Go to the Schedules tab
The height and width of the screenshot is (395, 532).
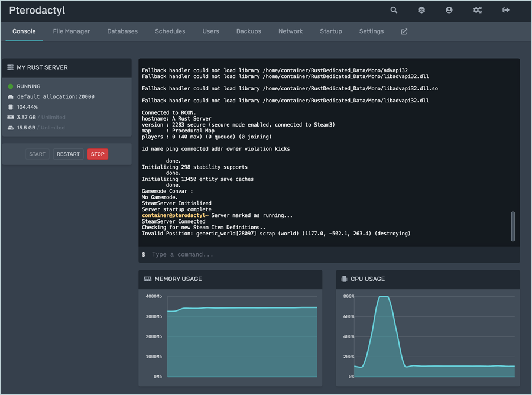pyautogui.click(x=170, y=31)
